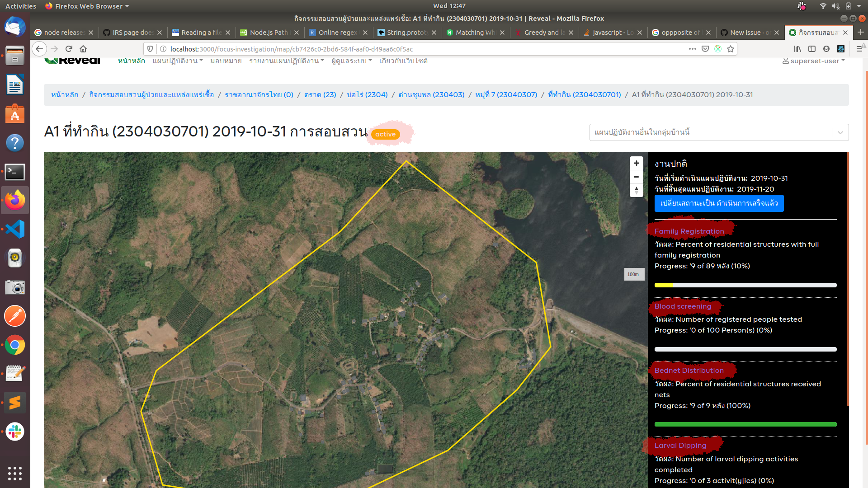Bookmark this page with star icon
Viewport: 868px width, 488px height.
click(731, 49)
